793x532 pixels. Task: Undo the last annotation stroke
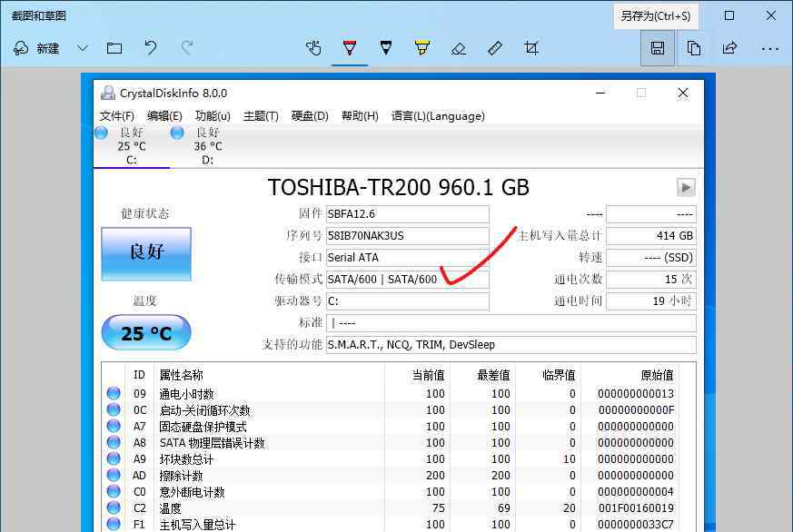pos(151,48)
